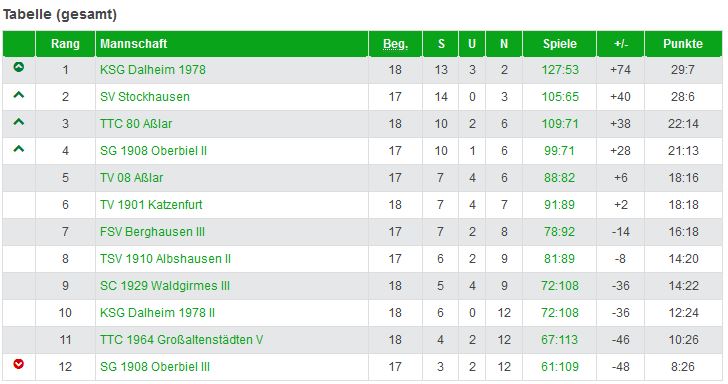Screen dimensions: 728x384
Task: Open the TV 1901 Katzenfurt team link
Action: 151,204
